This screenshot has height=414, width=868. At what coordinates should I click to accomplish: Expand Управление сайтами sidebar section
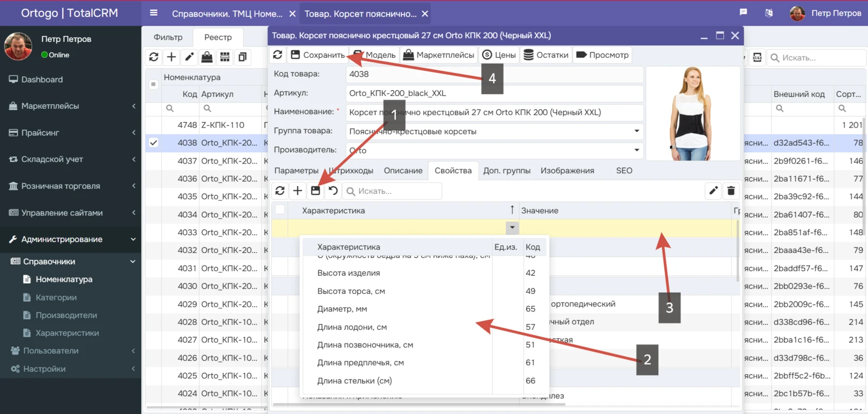[x=70, y=213]
